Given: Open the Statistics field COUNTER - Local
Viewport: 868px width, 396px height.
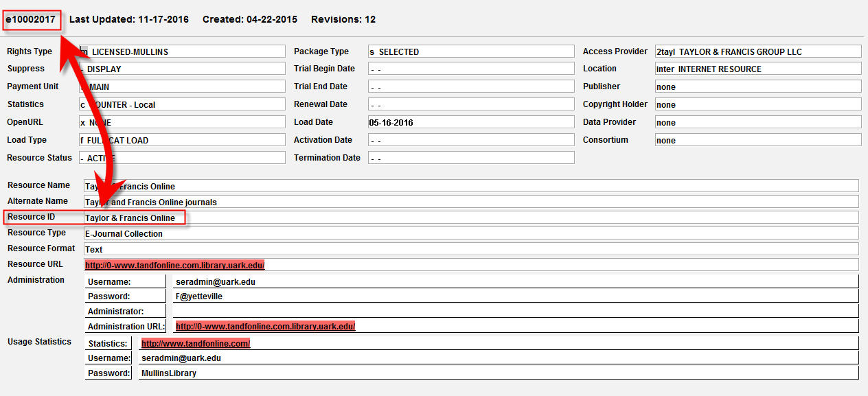Looking at the screenshot, I should pyautogui.click(x=182, y=104).
